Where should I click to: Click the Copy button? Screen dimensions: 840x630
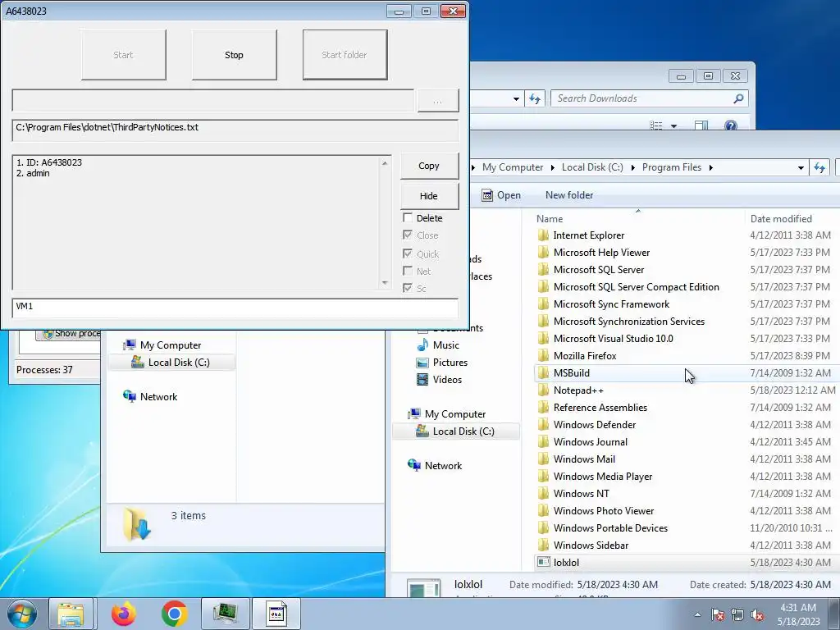click(x=429, y=166)
